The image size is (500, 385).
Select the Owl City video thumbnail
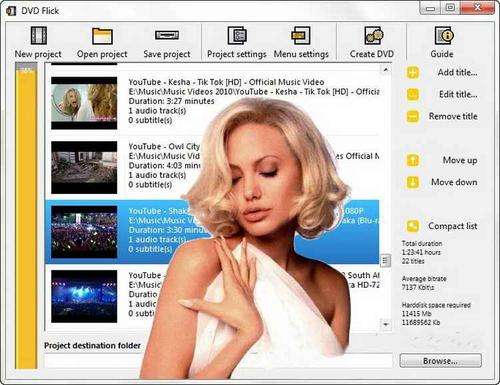84,167
